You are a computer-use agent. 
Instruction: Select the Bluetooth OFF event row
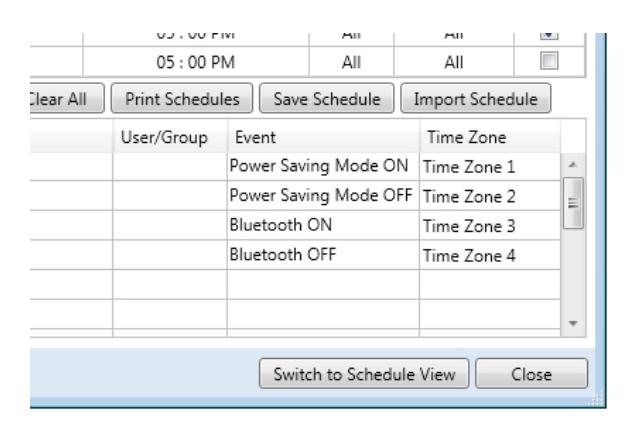[x=295, y=255]
